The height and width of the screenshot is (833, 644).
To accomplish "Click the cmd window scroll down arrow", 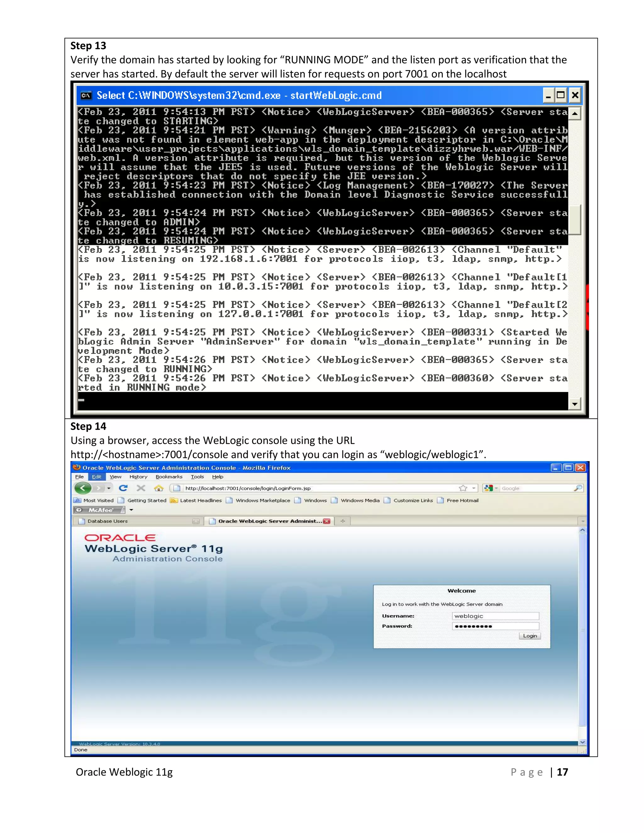I will pyautogui.click(x=575, y=404).
